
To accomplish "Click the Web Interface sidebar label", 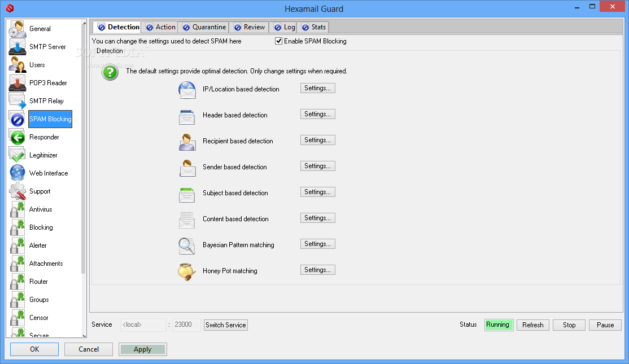I will pyautogui.click(x=49, y=173).
